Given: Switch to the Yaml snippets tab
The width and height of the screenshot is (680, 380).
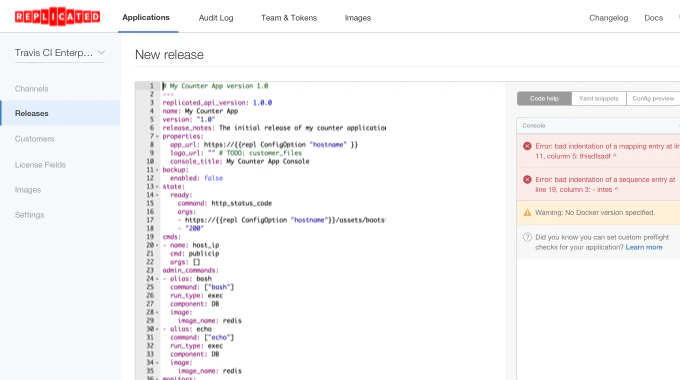Looking at the screenshot, I should [599, 98].
